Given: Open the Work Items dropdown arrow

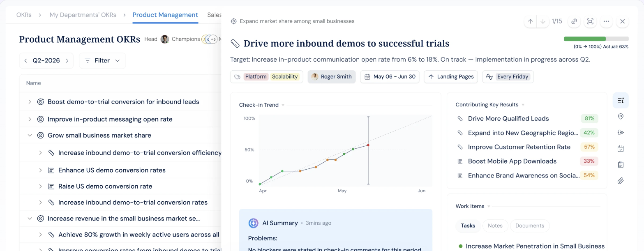Looking at the screenshot, I should 489,206.
